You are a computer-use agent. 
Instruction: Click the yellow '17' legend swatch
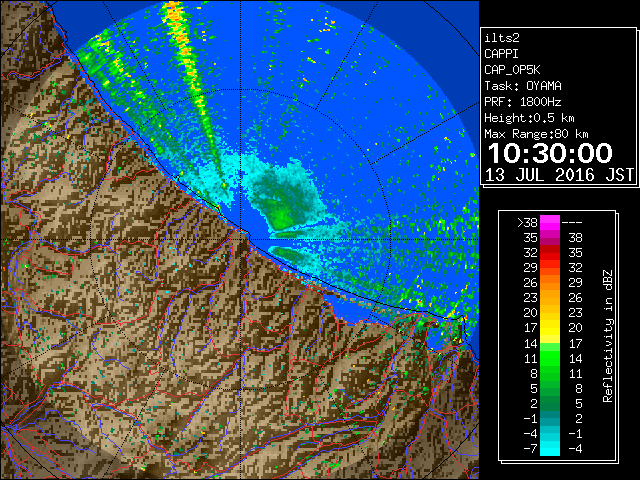pyautogui.click(x=550, y=328)
